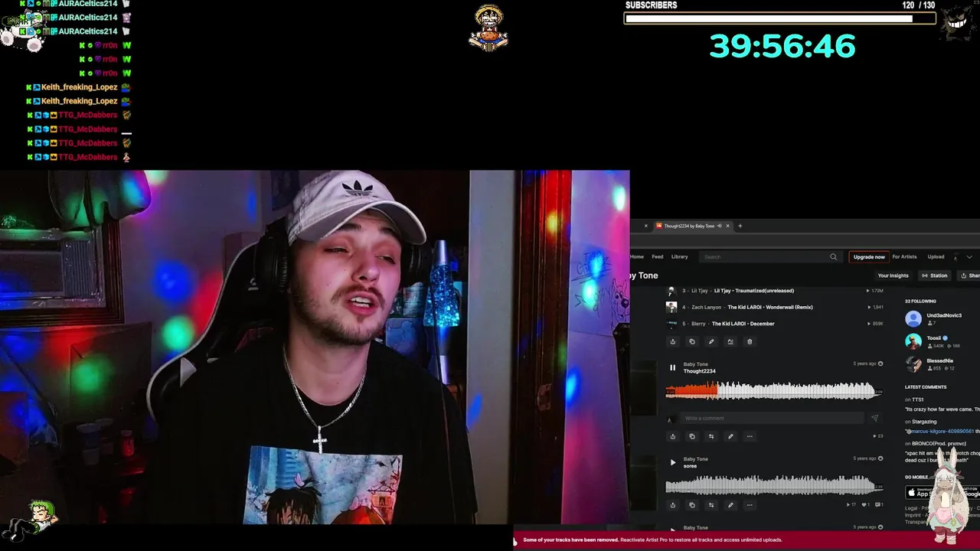The width and height of the screenshot is (980, 551).
Task: Copy link icon under soree track
Action: point(692,505)
